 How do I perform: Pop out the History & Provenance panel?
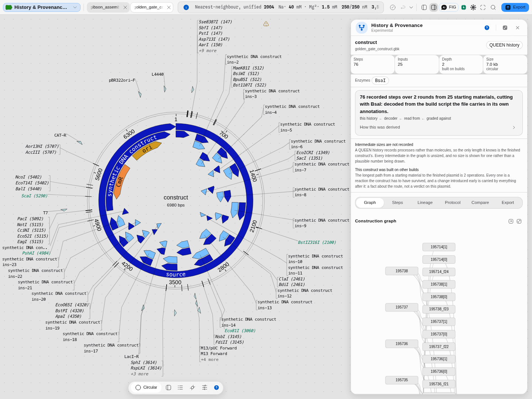click(x=505, y=28)
